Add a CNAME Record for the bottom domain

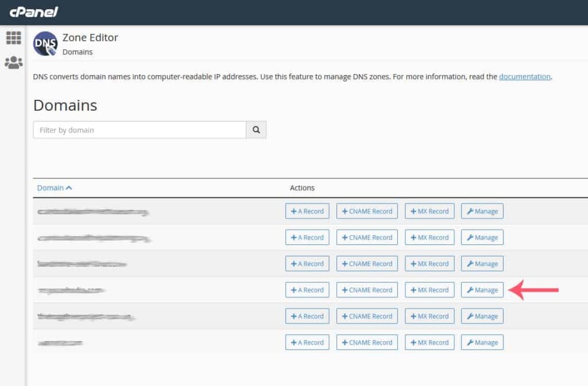(367, 342)
